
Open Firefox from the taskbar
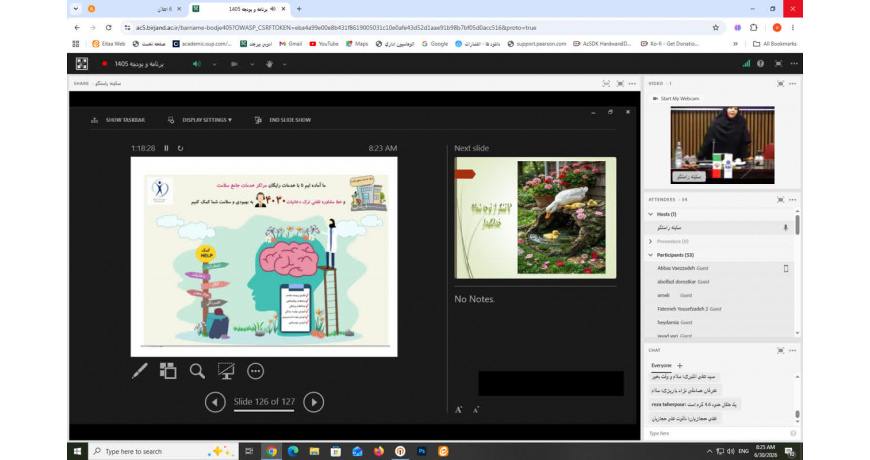[378, 452]
